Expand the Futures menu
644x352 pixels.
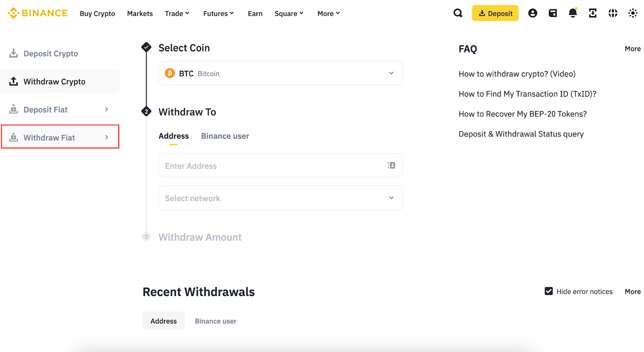[219, 13]
